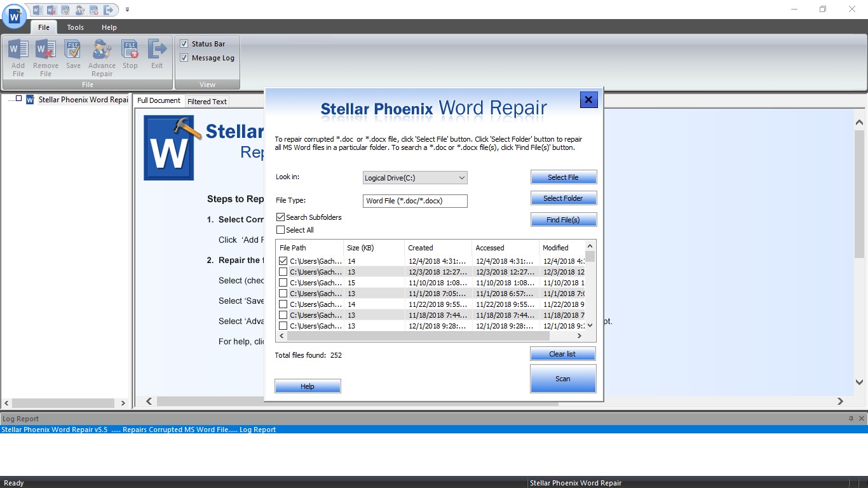The height and width of the screenshot is (488, 868).
Task: Click file list scrollbar down arrow
Action: tap(590, 325)
